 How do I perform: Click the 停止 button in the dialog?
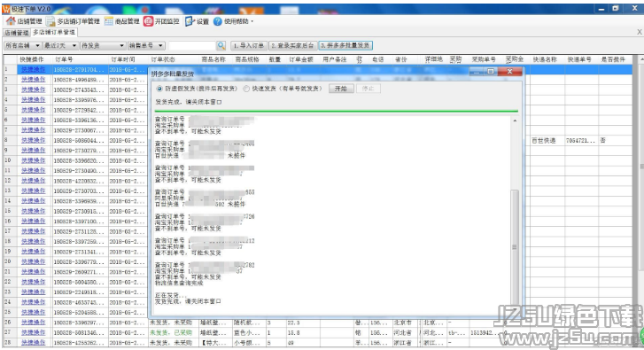pyautogui.click(x=368, y=89)
